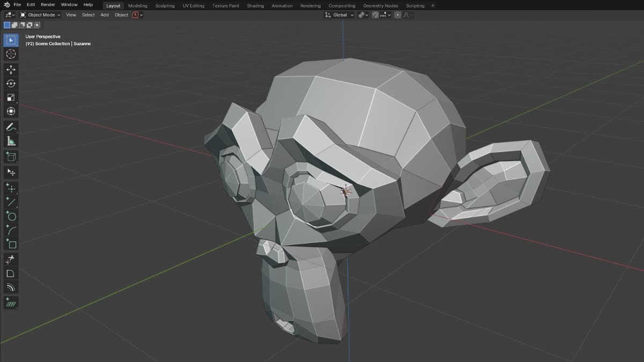Screen dimensions: 644x362
Task: Choose the Add Cube tool
Action: [10, 157]
